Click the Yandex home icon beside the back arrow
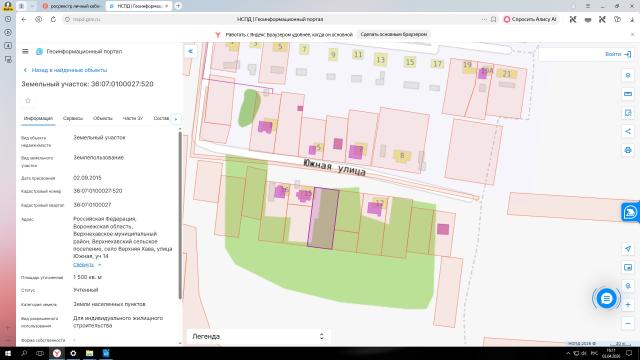Screen dimensions: 640x360 [x=38, y=19]
